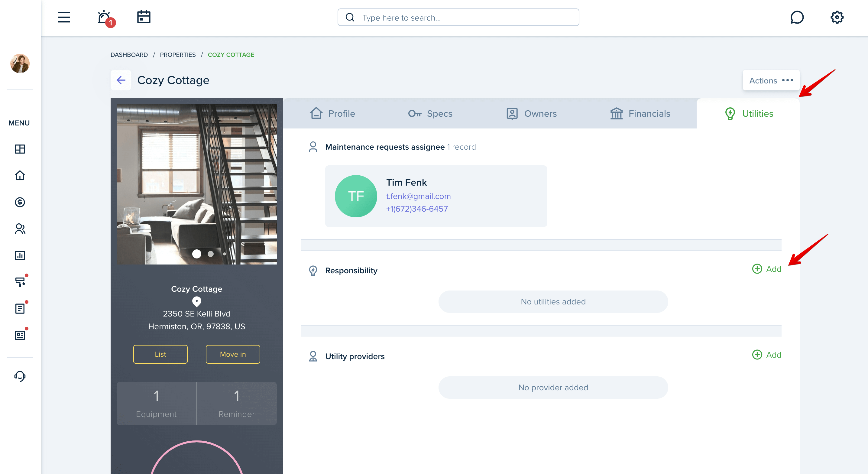868x474 pixels.
Task: Add a Utility provider
Action: coord(766,354)
